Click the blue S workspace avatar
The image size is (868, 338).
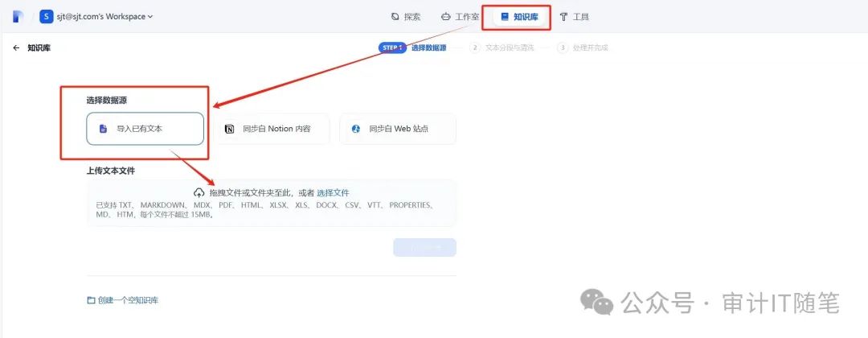47,17
